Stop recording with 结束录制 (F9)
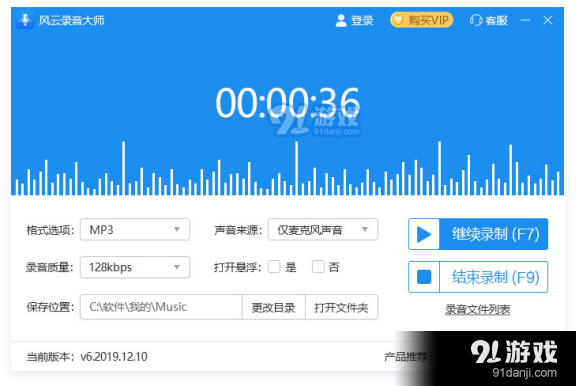This screenshot has width=576, height=386. click(478, 277)
